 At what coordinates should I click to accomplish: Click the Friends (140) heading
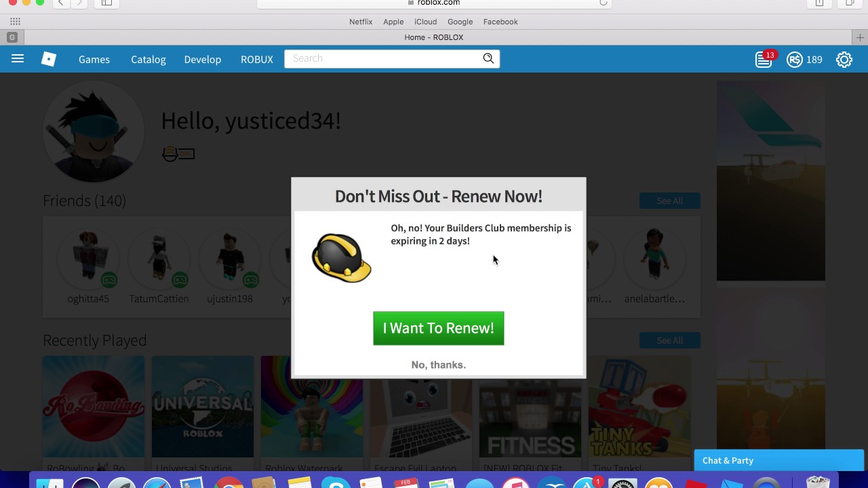[84, 201]
